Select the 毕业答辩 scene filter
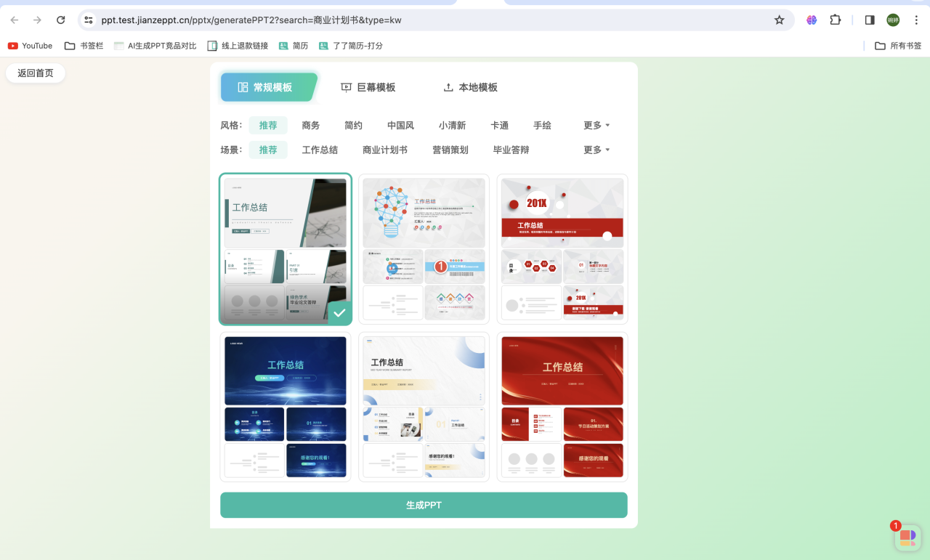This screenshot has height=560, width=930. pos(511,150)
